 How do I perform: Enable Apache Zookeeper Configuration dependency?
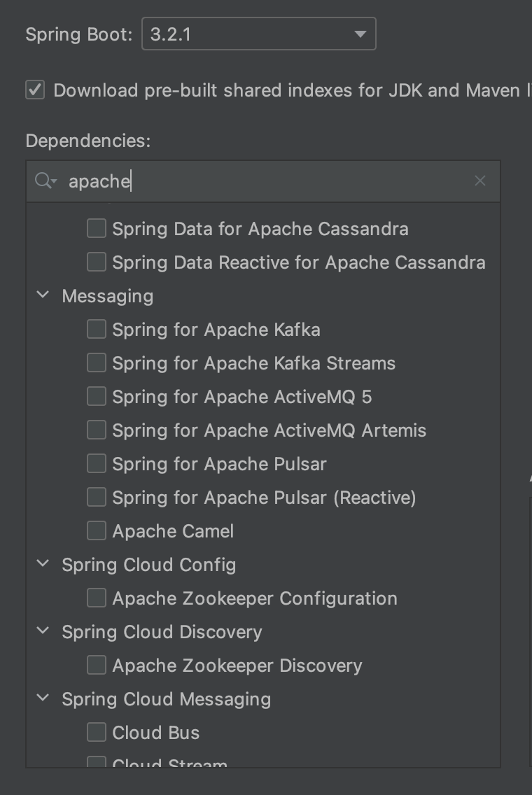97,598
